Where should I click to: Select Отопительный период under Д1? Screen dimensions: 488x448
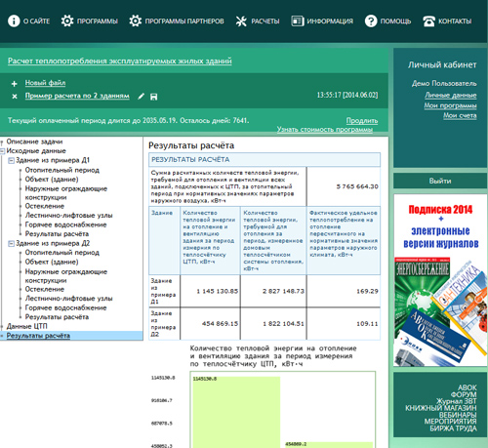pos(62,170)
